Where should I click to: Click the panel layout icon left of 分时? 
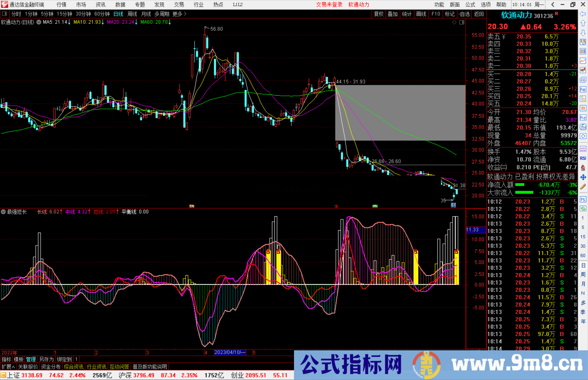pos(5,14)
